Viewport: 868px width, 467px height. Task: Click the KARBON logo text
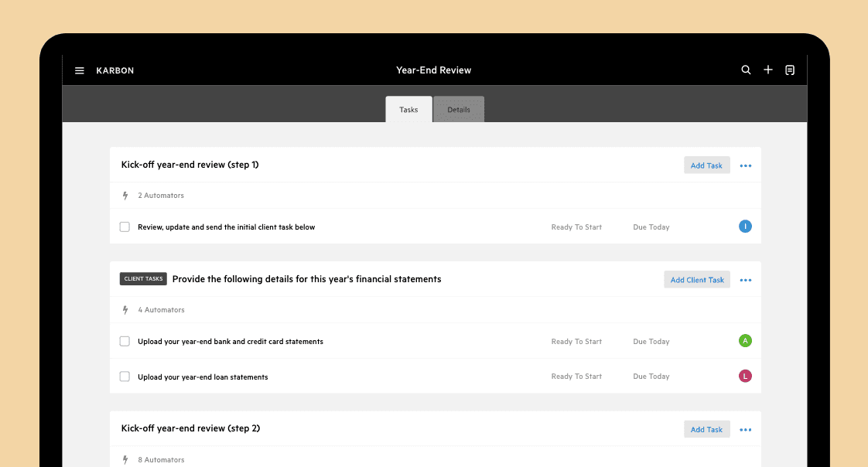pos(115,71)
